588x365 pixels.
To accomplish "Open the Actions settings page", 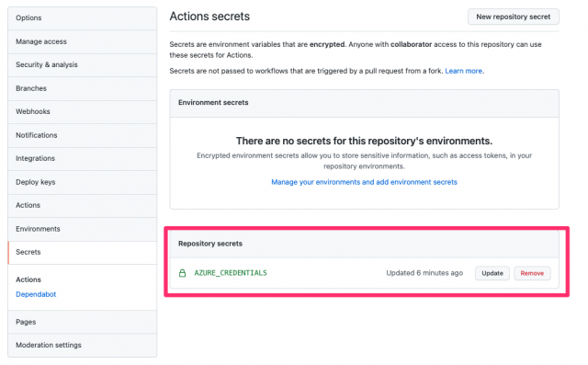I will pyautogui.click(x=82, y=206).
